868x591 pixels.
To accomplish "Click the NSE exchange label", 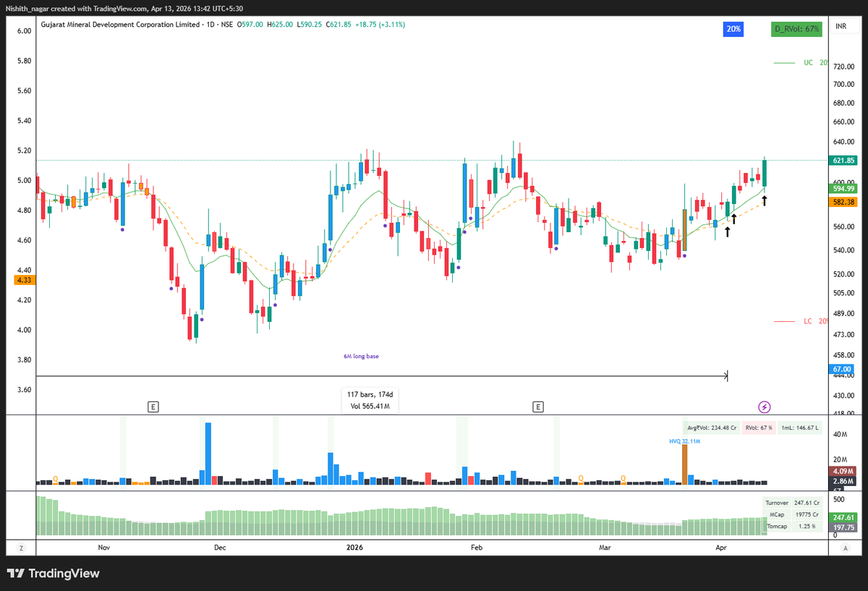I will click(x=227, y=25).
